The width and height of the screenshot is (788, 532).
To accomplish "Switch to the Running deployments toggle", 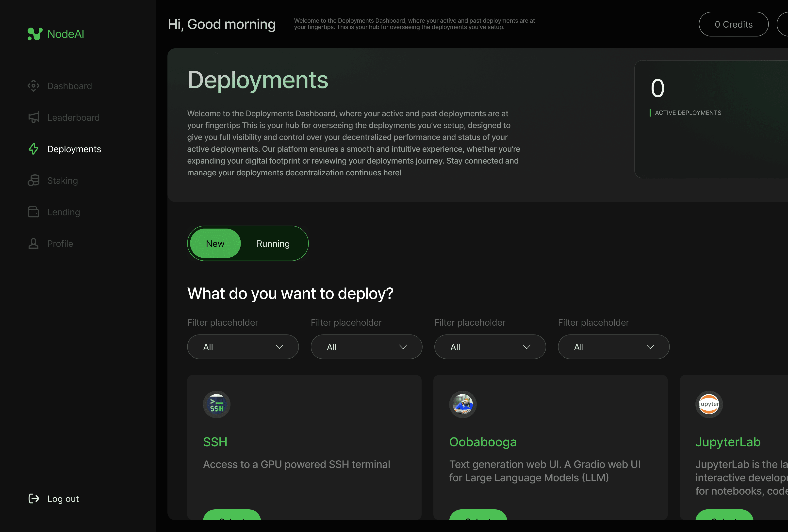I will [x=273, y=243].
